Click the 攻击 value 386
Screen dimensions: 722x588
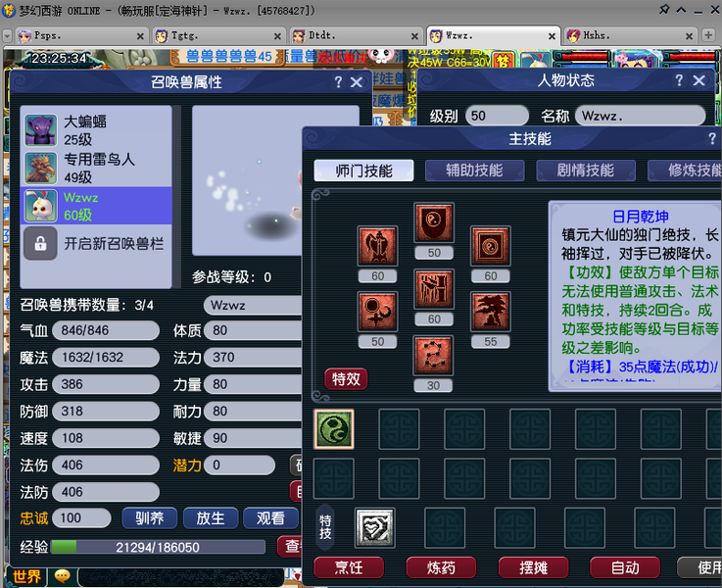point(106,384)
